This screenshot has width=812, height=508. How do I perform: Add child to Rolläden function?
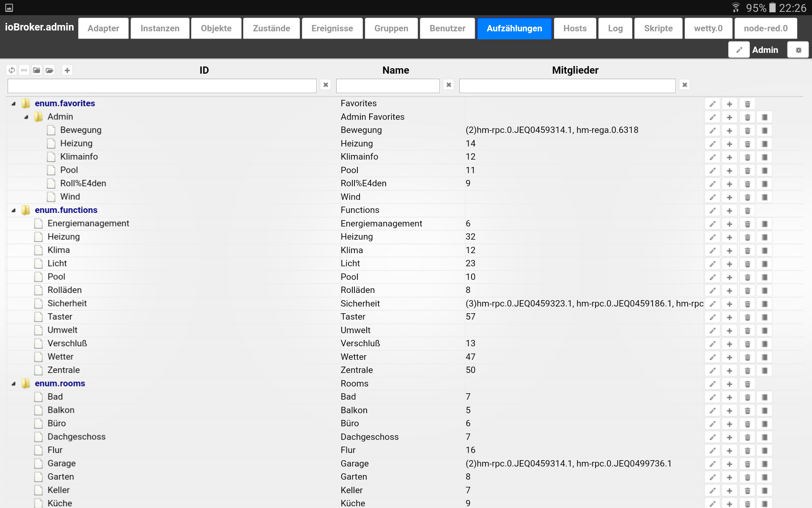[x=730, y=291]
